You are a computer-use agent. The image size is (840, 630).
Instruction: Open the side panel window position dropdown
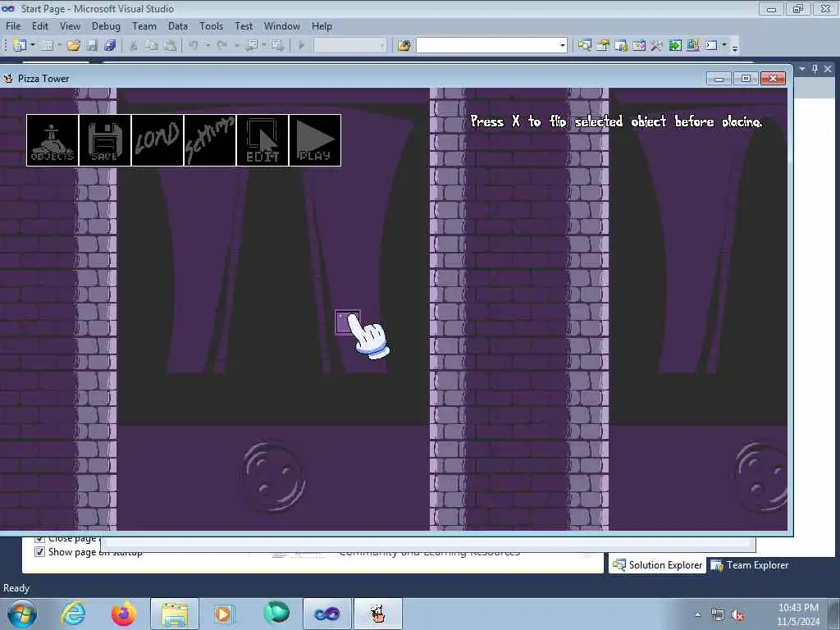tap(802, 69)
